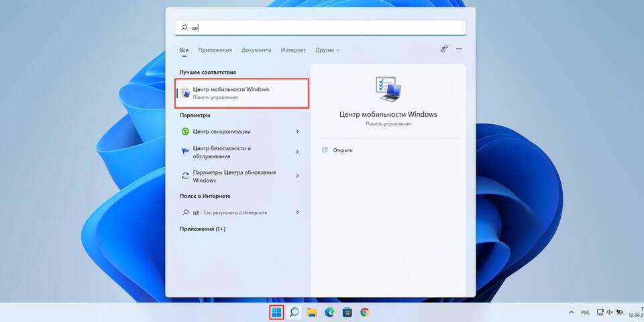The image size is (644, 322).
Task: Expand the Приложения (1+) group
Action: click(x=203, y=229)
